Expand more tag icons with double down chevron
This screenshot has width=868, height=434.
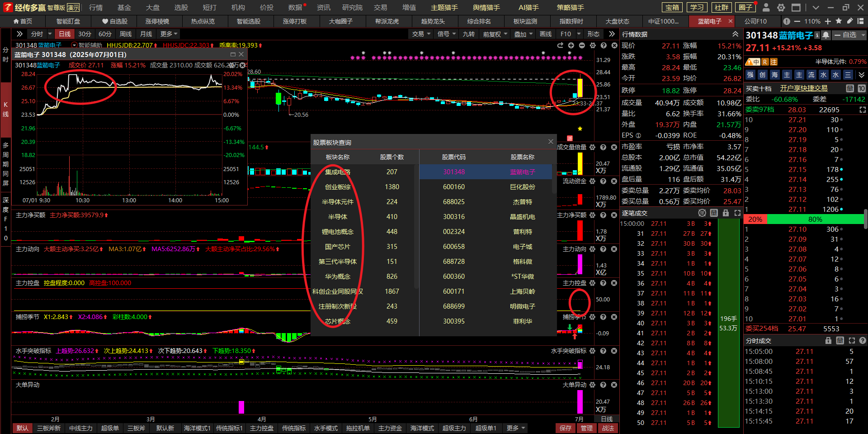(x=862, y=75)
